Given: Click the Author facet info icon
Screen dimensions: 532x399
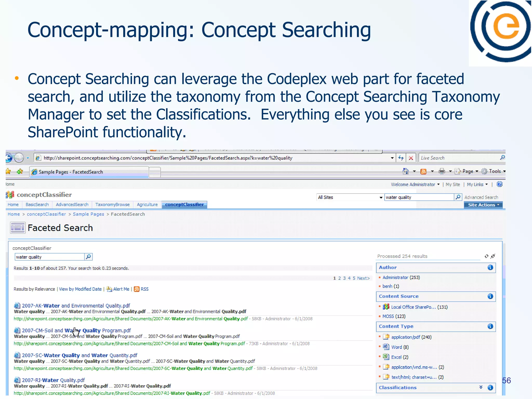Looking at the screenshot, I should point(490,268).
